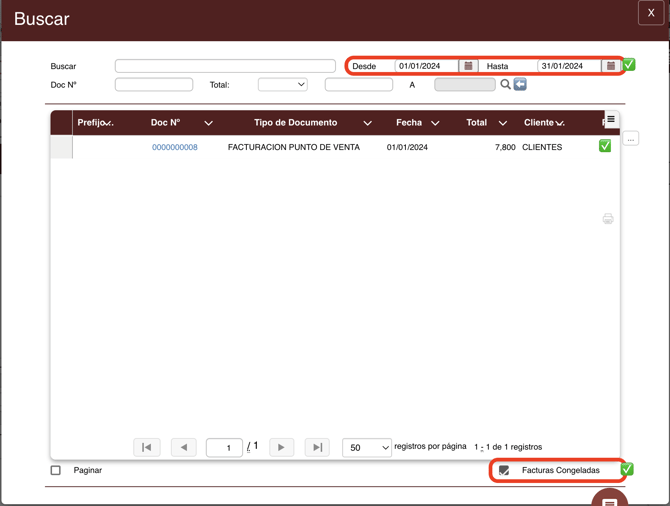Go to the last page button
The height and width of the screenshot is (506, 670).
317,447
